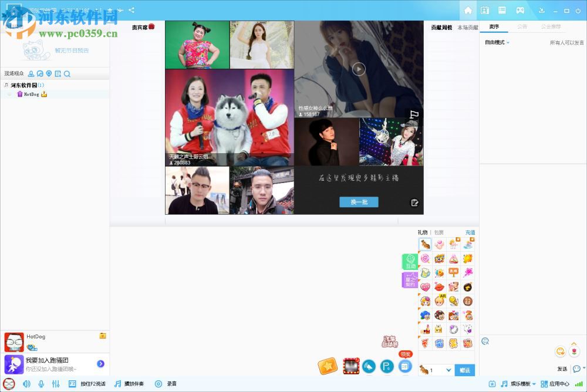Open the chat bubble dropdown beside 发送
Image resolution: width=587 pixels, height=392 pixels.
579,369
